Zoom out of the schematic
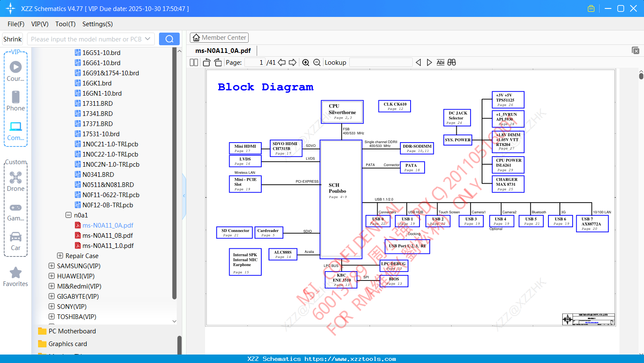Image resolution: width=644 pixels, height=363 pixels. click(317, 63)
